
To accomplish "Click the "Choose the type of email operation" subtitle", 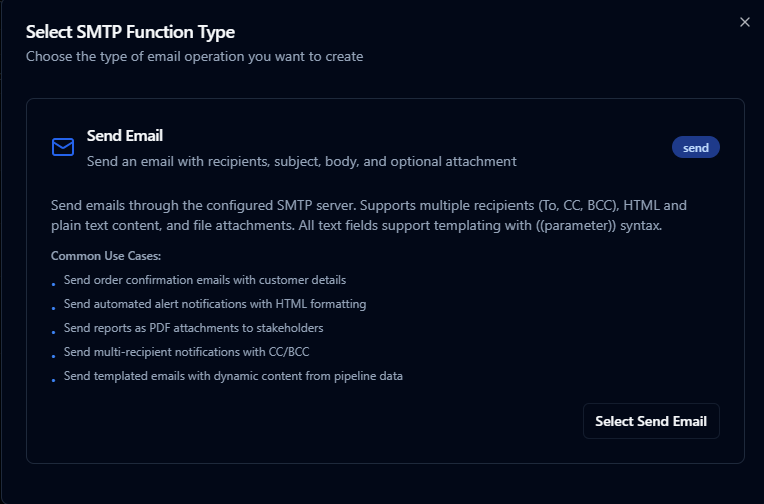I will tap(194, 56).
